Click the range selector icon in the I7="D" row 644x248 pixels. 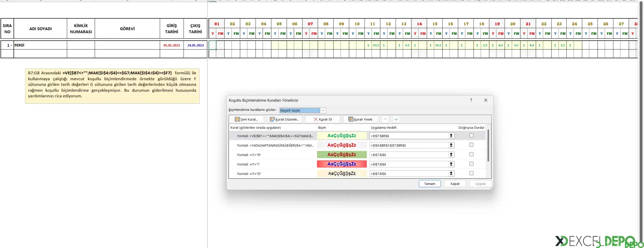tap(451, 174)
